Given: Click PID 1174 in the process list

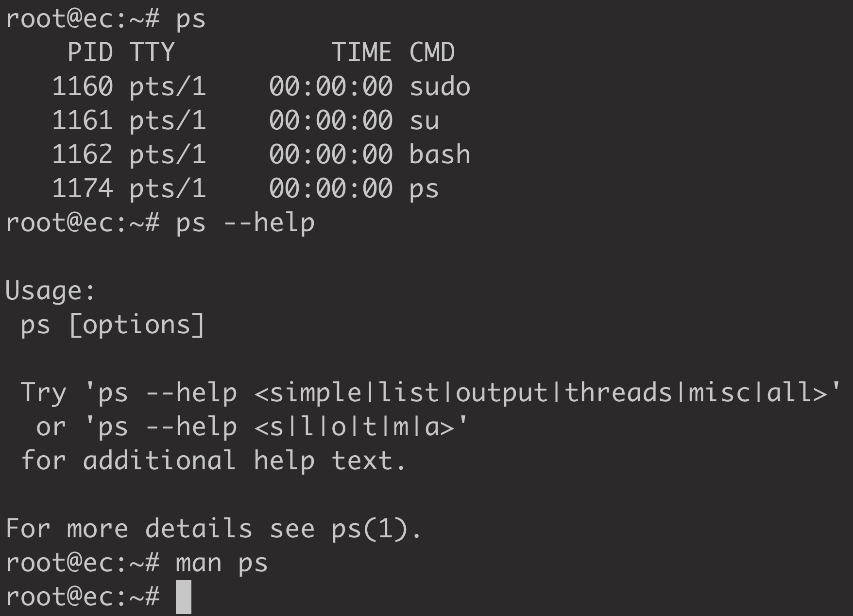Looking at the screenshot, I should (x=82, y=188).
